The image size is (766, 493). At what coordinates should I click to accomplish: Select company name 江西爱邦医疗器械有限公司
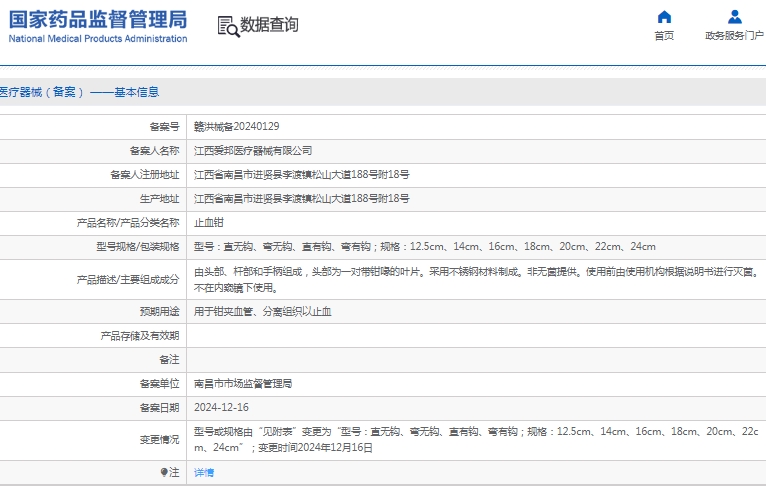pyautogui.click(x=253, y=150)
